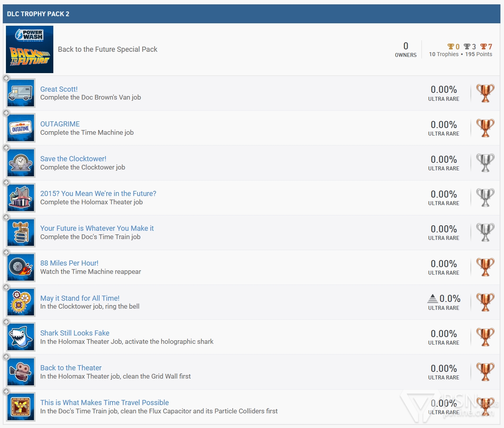Click the silver trophy for Save the Clocktower!
The width and height of the screenshot is (504, 428).
pyautogui.click(x=485, y=163)
